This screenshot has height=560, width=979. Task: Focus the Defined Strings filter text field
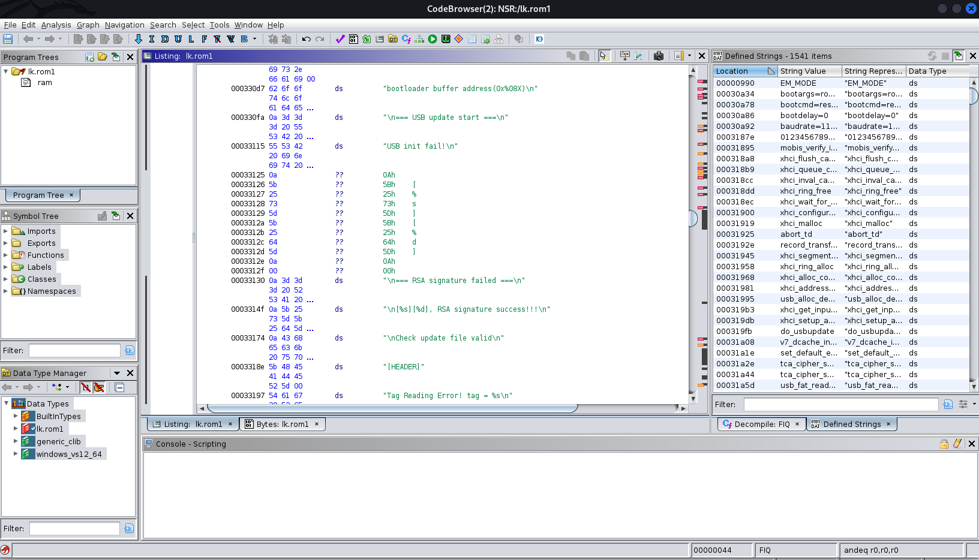point(840,404)
